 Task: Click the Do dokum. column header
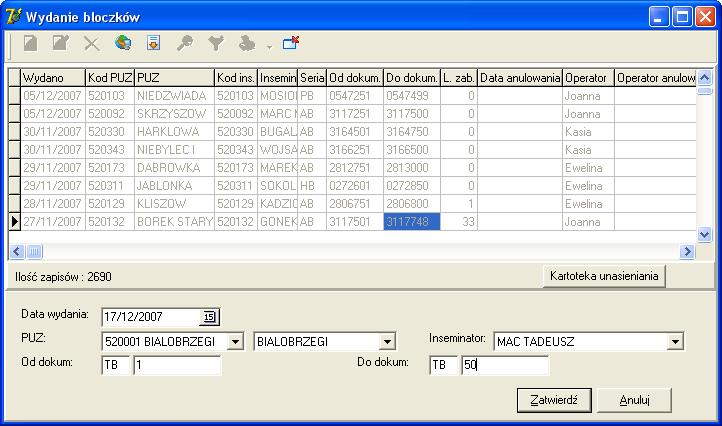pos(412,78)
